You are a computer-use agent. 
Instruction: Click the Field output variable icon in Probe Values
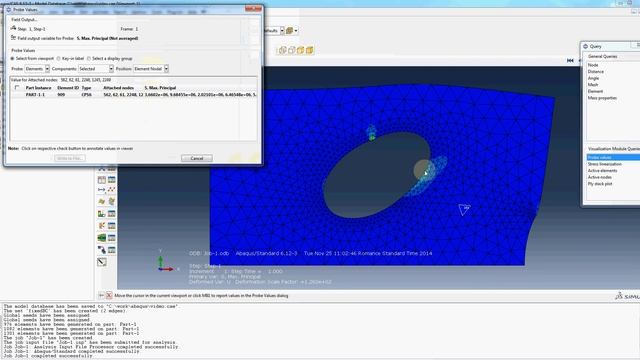(13, 38)
